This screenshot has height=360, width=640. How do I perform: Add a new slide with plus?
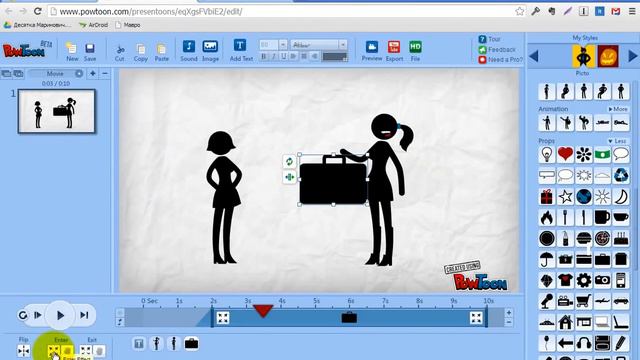[x=93, y=73]
